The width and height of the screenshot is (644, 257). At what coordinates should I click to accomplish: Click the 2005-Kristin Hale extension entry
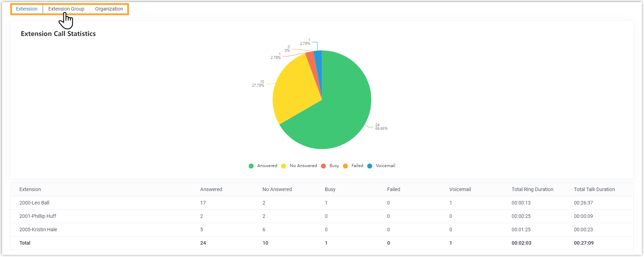(38, 230)
